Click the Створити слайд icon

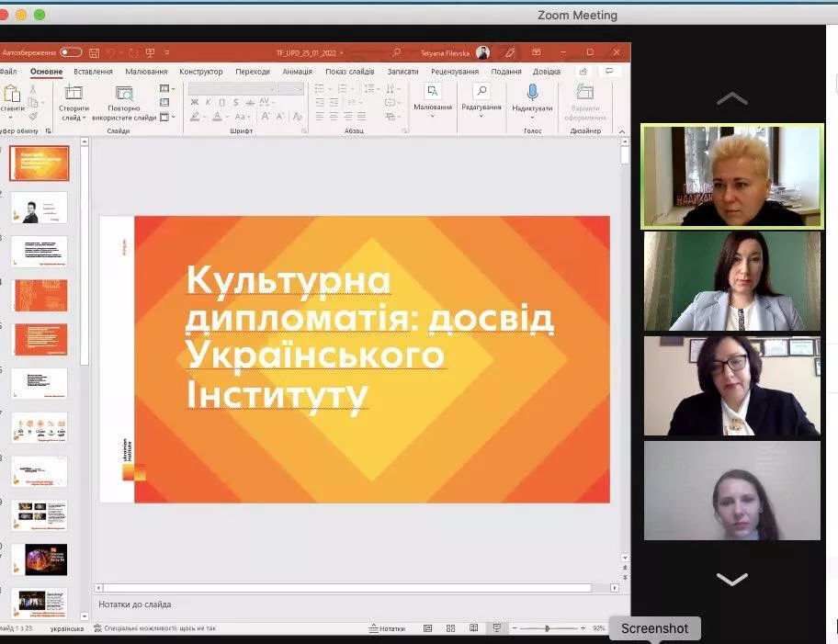point(74,92)
